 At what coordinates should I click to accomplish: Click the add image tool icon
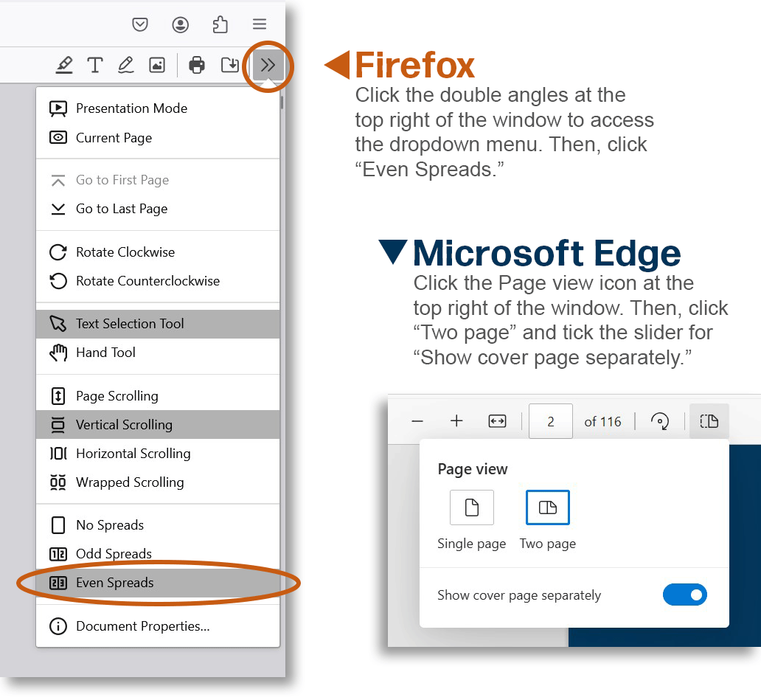[x=157, y=65]
